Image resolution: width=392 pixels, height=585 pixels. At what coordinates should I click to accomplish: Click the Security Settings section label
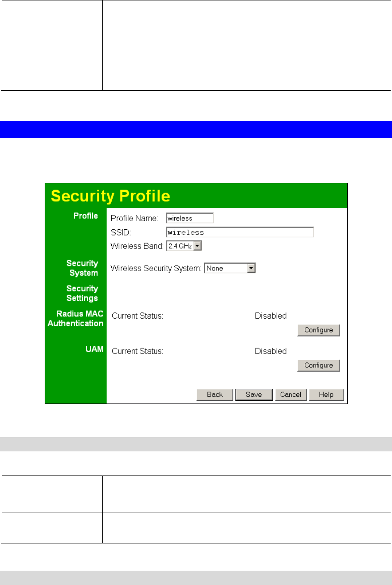82,293
